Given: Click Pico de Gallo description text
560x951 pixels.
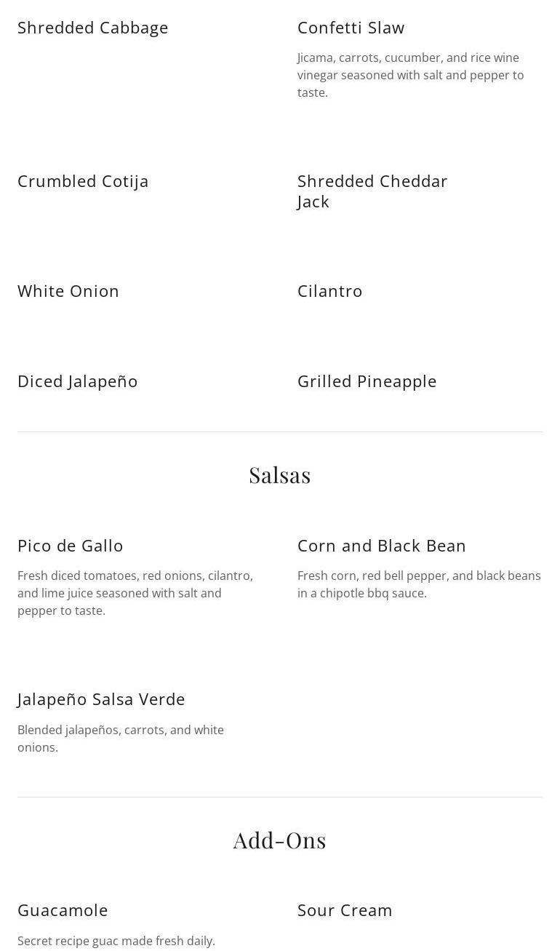Looking at the screenshot, I should pos(135,593).
